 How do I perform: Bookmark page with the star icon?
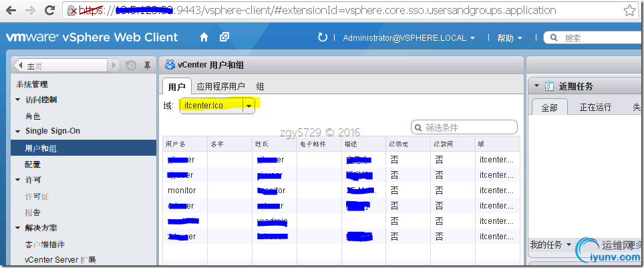(x=629, y=11)
